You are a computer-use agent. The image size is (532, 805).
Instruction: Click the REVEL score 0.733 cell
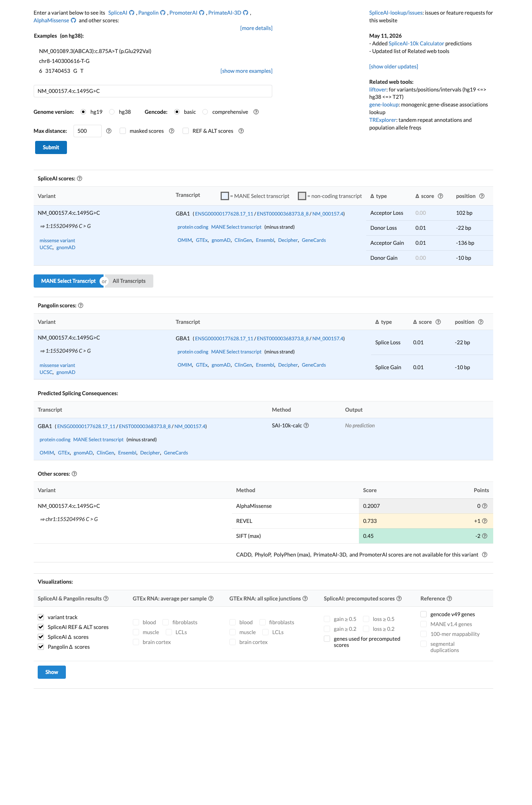tap(370, 521)
